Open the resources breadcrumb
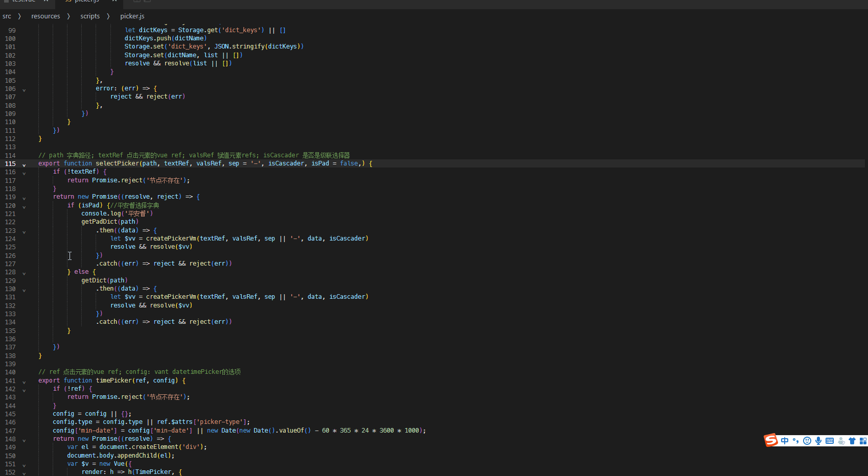The height and width of the screenshot is (476, 868). 45,16
